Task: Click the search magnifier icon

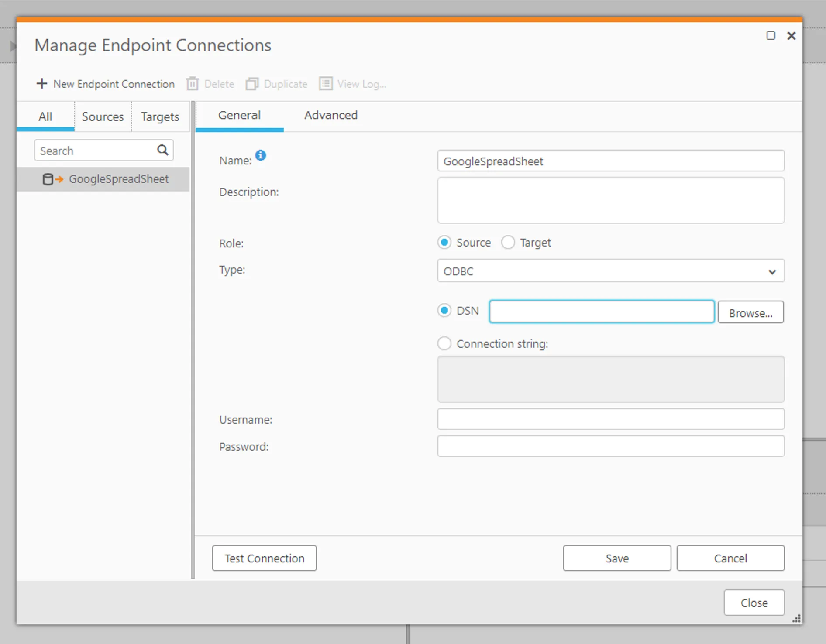Action: (163, 151)
